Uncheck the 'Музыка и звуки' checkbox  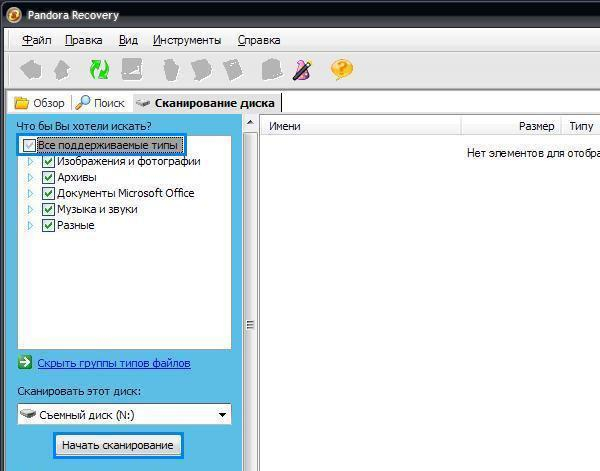(x=48, y=209)
